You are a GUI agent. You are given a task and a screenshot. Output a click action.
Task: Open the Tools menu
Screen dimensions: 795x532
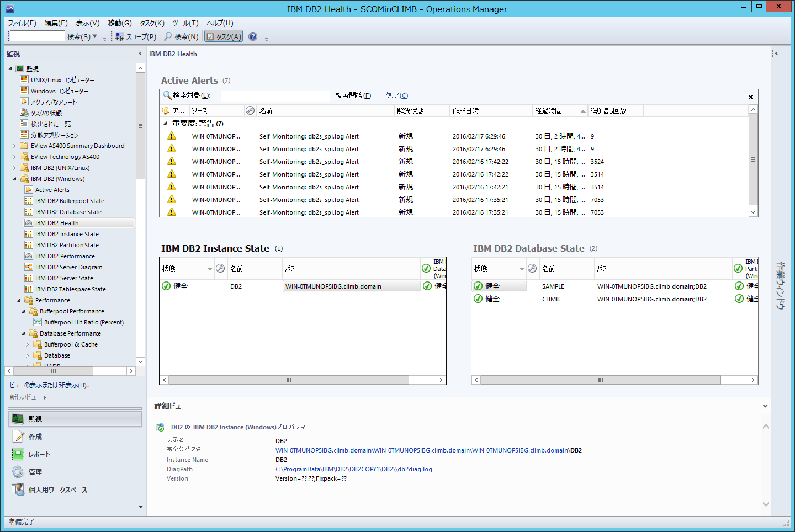[185, 23]
